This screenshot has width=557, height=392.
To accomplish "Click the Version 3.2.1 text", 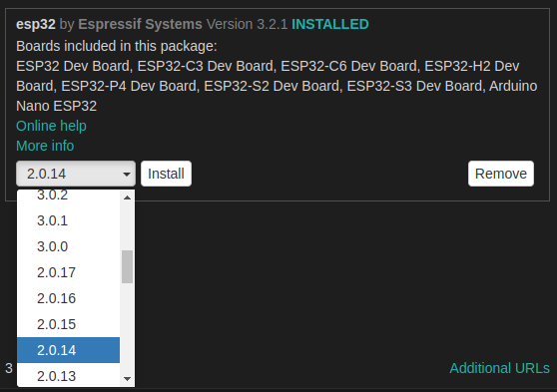I will 247,24.
